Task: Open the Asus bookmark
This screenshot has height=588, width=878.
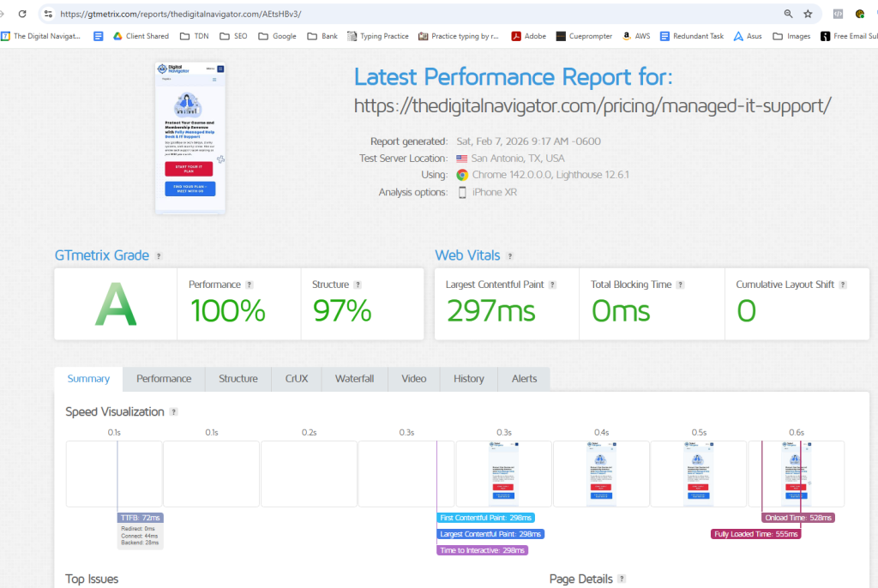Action: pos(748,36)
